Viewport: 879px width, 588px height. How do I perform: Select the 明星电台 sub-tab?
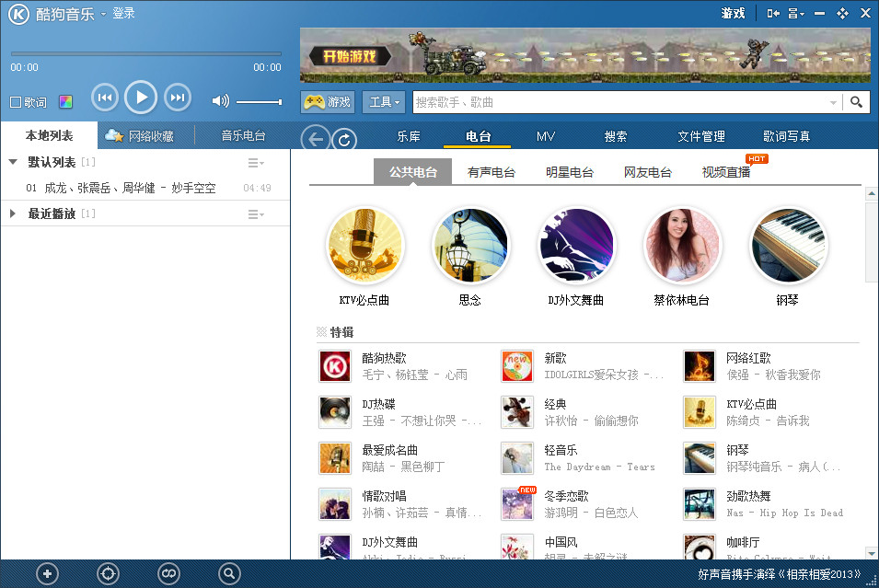570,172
